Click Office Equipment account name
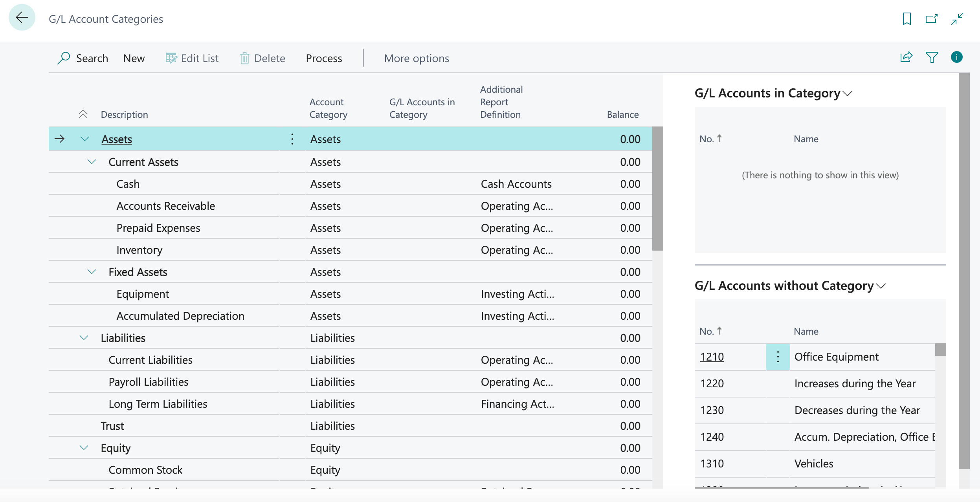Viewport: 980px width, 502px height. click(837, 357)
